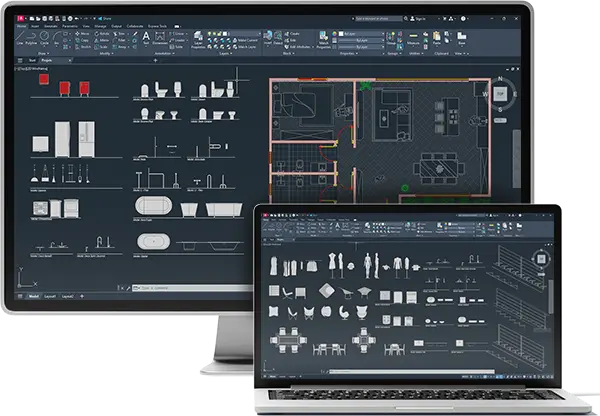
Task: Toggle the layer lock icon
Action: (x=219, y=34)
